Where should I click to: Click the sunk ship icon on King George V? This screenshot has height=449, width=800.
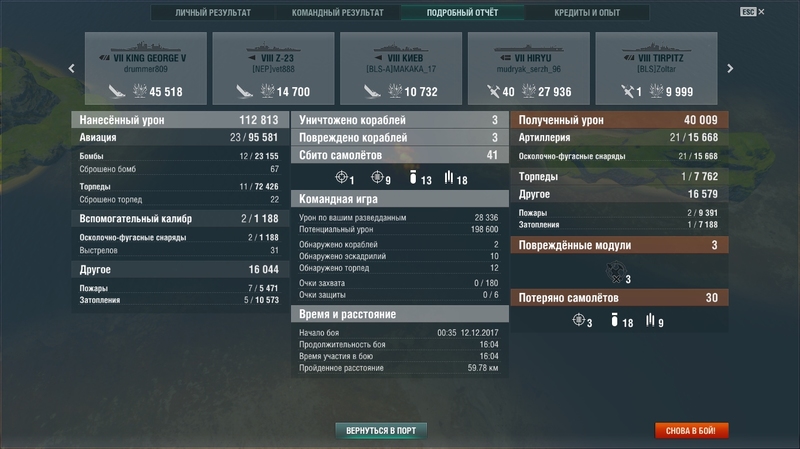pyautogui.click(x=117, y=92)
